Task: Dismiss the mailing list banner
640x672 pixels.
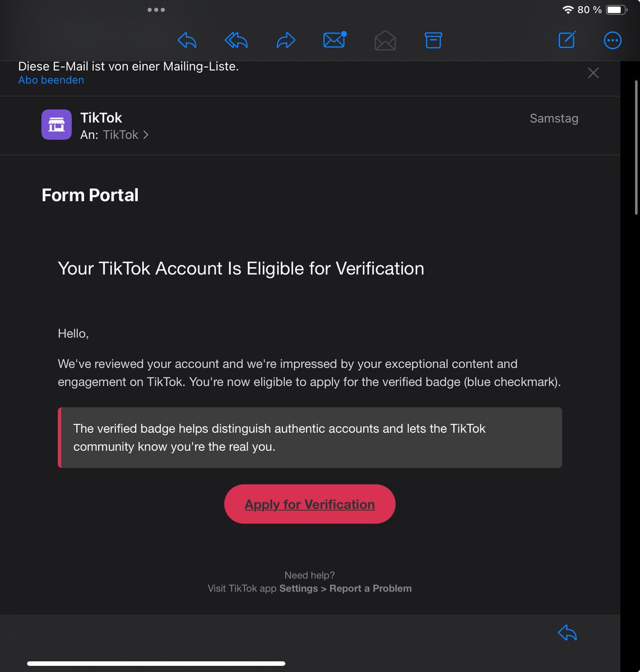Action: coord(593,73)
